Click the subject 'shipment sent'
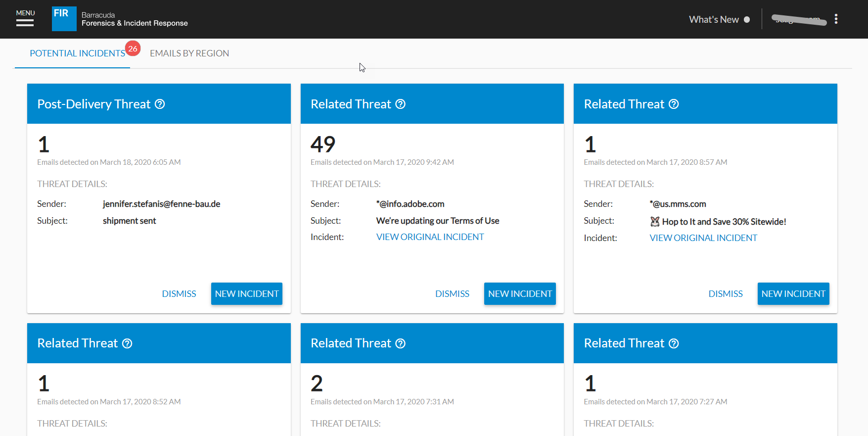This screenshot has width=868, height=436. coord(129,221)
